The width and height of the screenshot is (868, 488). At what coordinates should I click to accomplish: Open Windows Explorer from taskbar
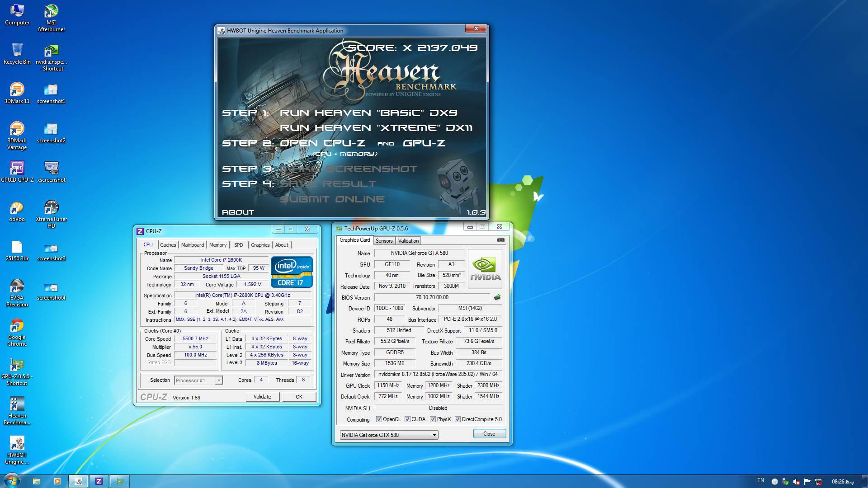point(36,481)
